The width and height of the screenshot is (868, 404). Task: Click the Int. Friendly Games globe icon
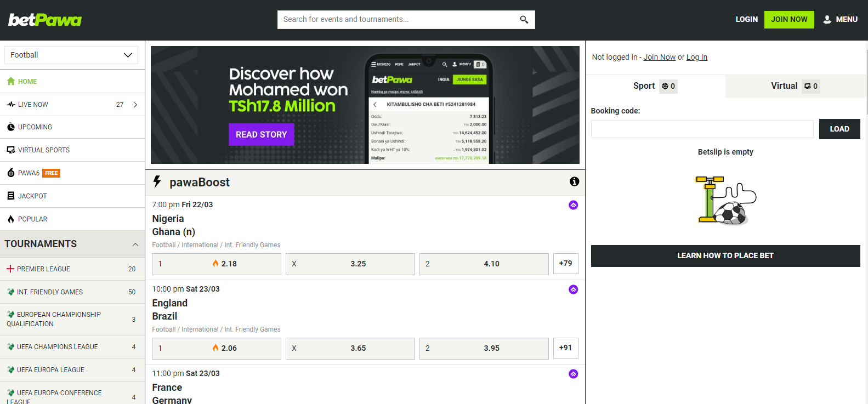pos(10,292)
